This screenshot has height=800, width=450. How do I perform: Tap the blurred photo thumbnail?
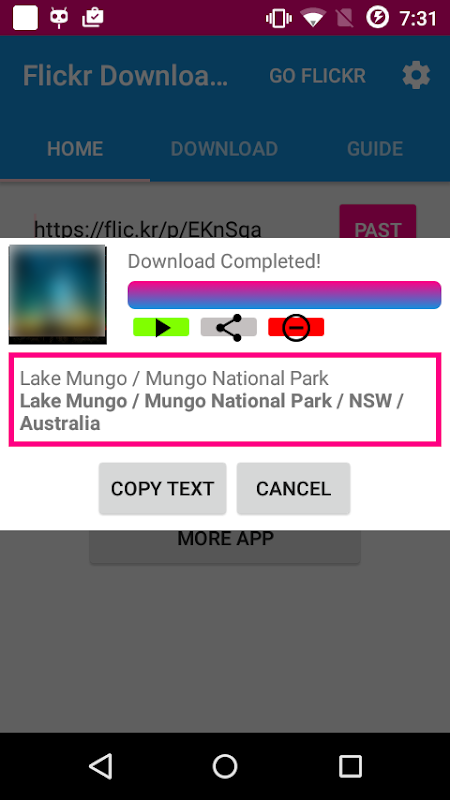pos(58,294)
